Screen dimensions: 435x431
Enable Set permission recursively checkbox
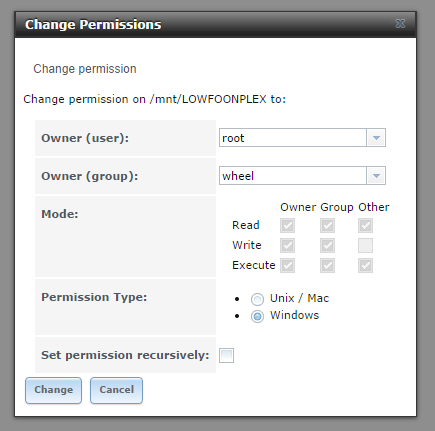(x=226, y=355)
